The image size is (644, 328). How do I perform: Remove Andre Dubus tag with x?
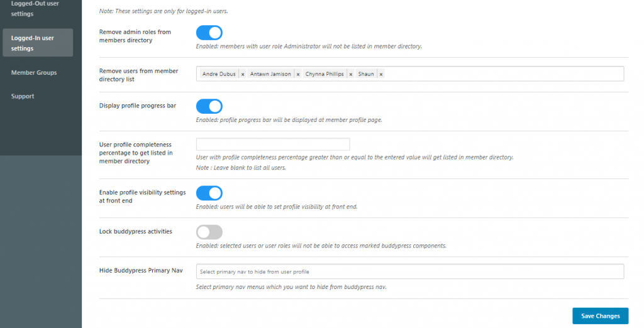(243, 74)
